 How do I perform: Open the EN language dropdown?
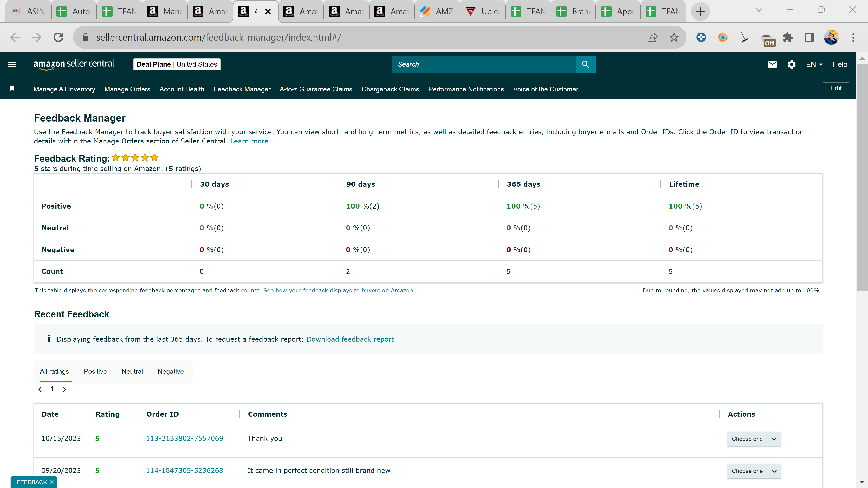(814, 64)
